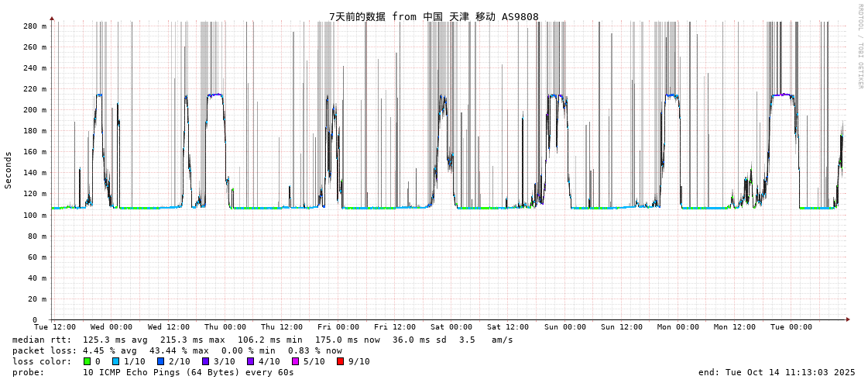Click the Mon 12:00 time axis label
The width and height of the screenshot is (868, 383).
(735, 327)
